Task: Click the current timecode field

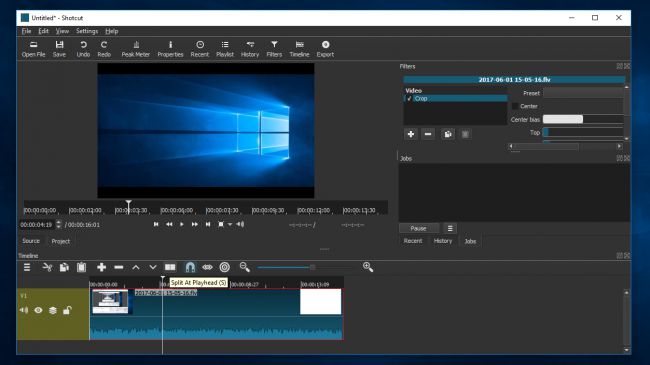Action: [x=36, y=224]
